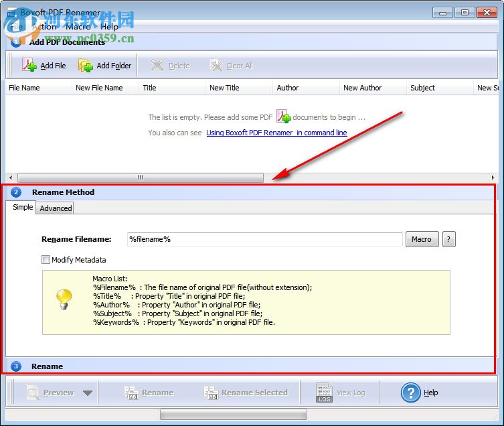Click the Preview button in bottom toolbar

coord(50,393)
